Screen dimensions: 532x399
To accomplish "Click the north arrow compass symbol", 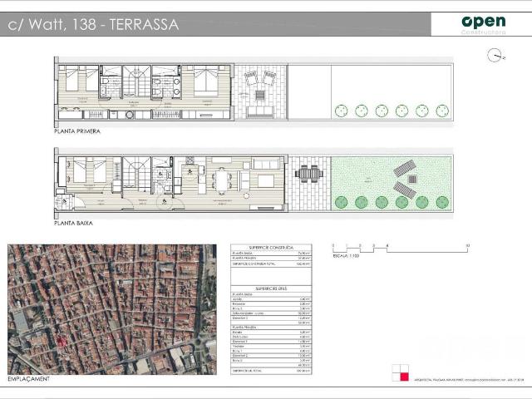I will (x=496, y=56).
